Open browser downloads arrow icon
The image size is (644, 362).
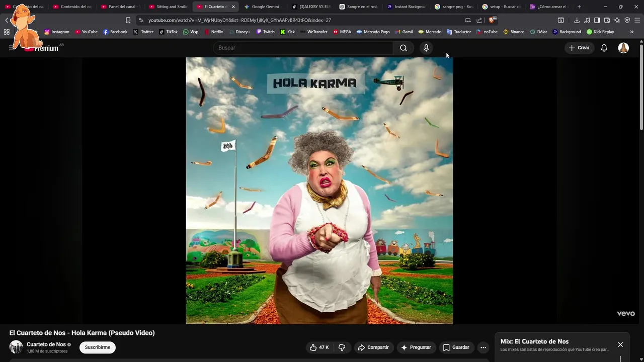tap(577, 20)
